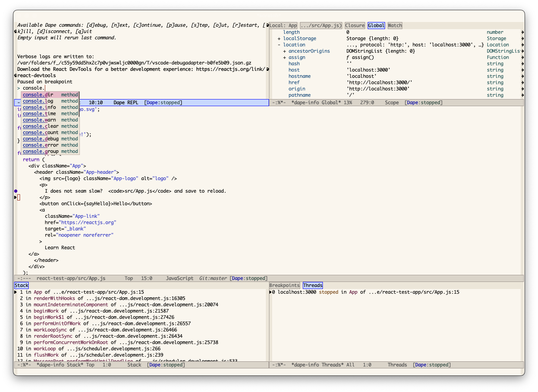The width and height of the screenshot is (538, 392).
Task: Expand the localStorage variable
Action: point(279,39)
